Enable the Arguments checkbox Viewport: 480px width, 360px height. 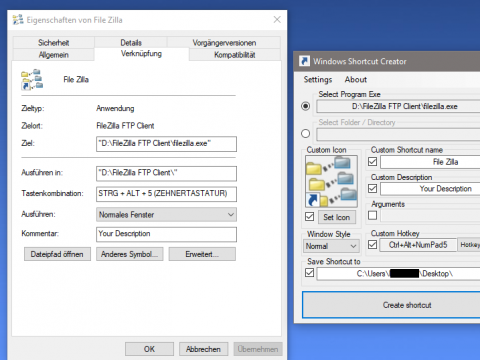(x=372, y=215)
